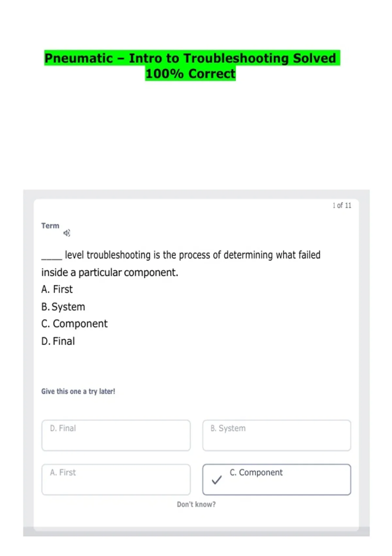The height and width of the screenshot is (556, 392).
Task: Click the Term label
Action: click(50, 226)
